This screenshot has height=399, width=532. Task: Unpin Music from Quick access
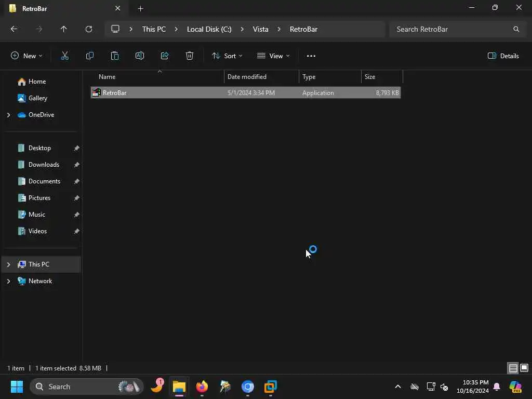pos(77,215)
